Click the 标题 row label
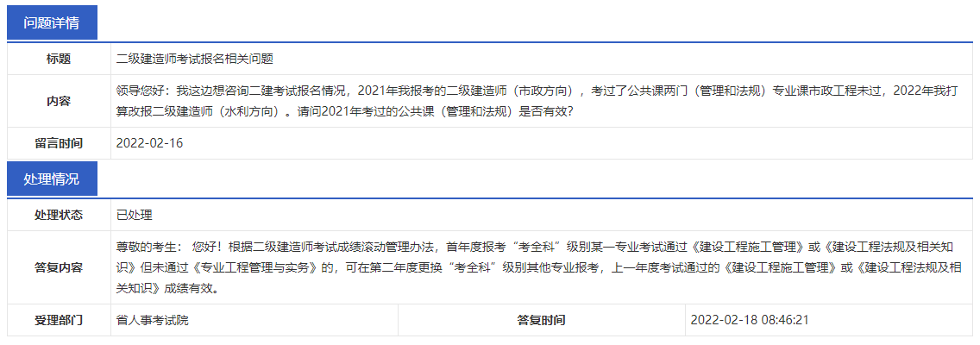 pyautogui.click(x=59, y=59)
